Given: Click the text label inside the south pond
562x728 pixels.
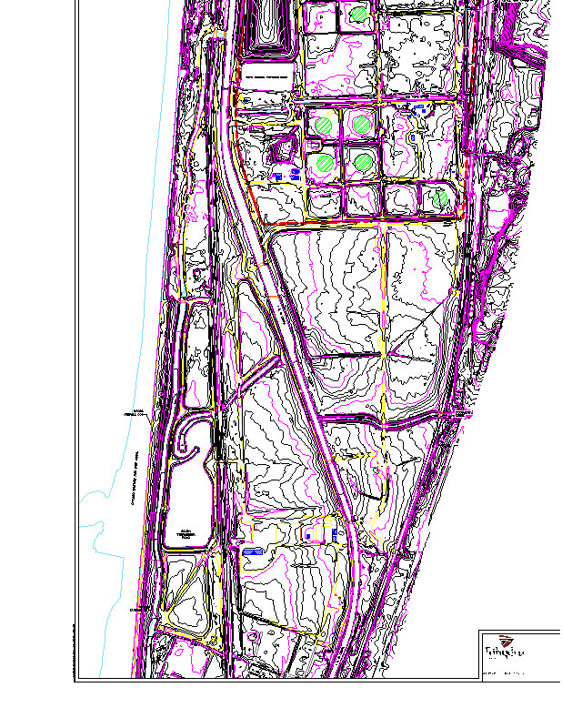Looking at the screenshot, I should 185,533.
